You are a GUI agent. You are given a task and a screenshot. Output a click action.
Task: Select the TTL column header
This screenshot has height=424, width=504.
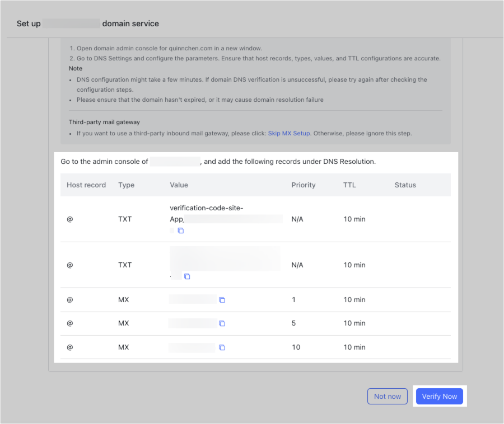click(349, 185)
